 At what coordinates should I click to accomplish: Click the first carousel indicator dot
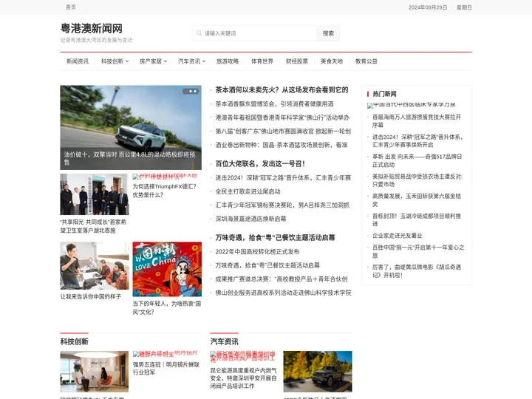[x=186, y=92]
